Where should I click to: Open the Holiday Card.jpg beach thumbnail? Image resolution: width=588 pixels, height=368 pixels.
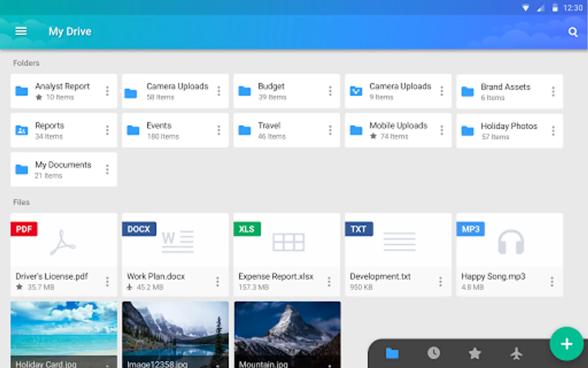64,335
